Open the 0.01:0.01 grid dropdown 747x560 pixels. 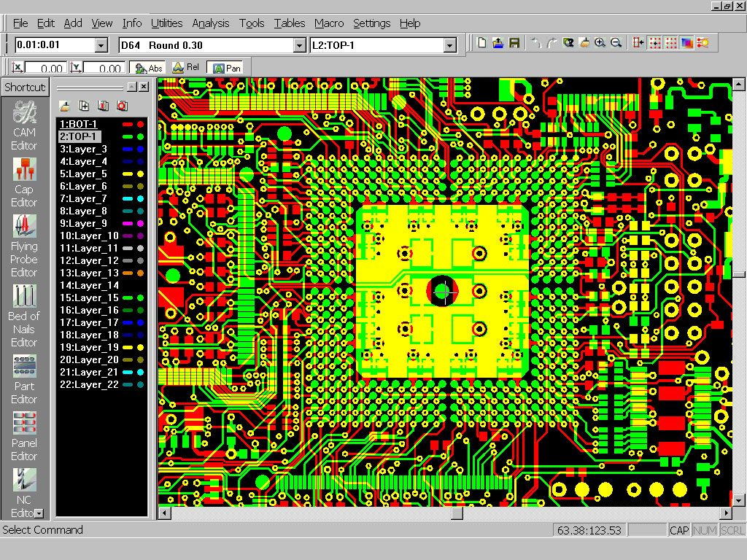101,45
